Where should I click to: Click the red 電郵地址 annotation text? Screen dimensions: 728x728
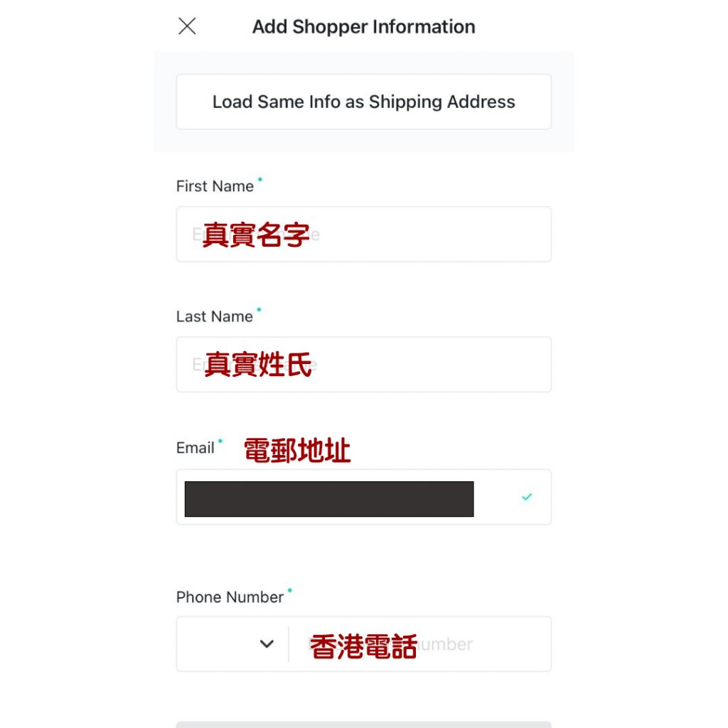(x=297, y=450)
